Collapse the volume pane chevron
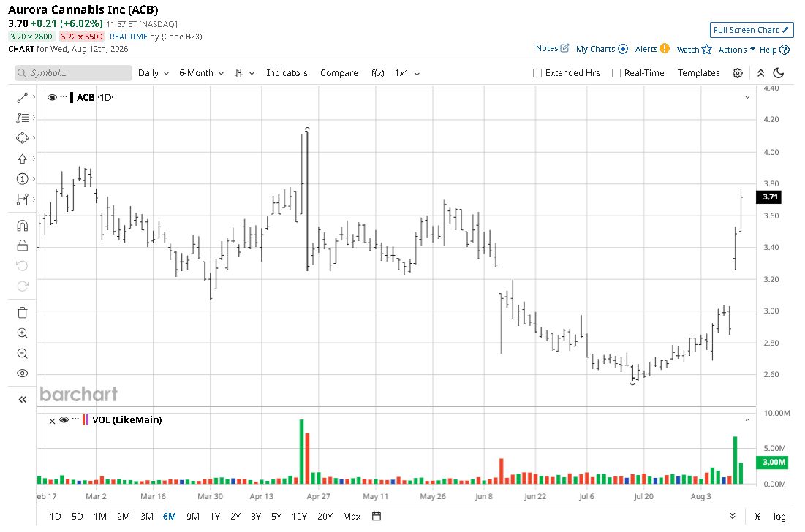Screen dimensions: 805x532 pyautogui.click(x=747, y=419)
